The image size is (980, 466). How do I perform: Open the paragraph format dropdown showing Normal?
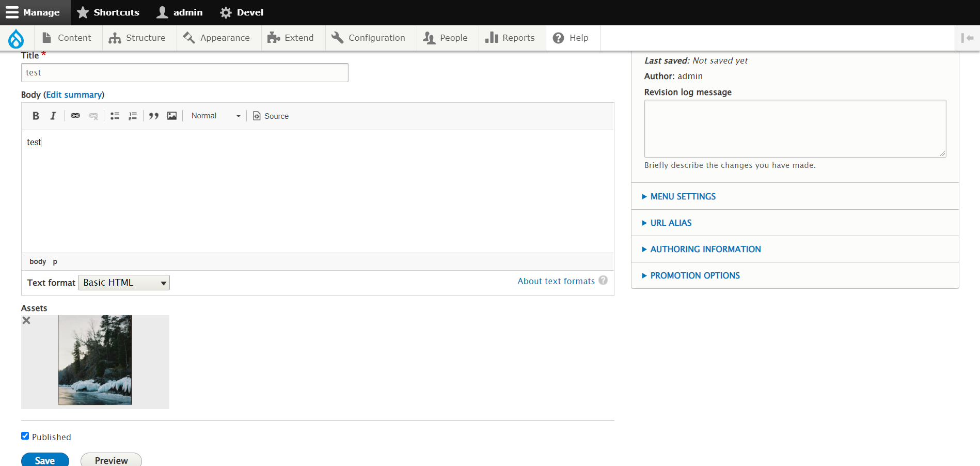214,116
